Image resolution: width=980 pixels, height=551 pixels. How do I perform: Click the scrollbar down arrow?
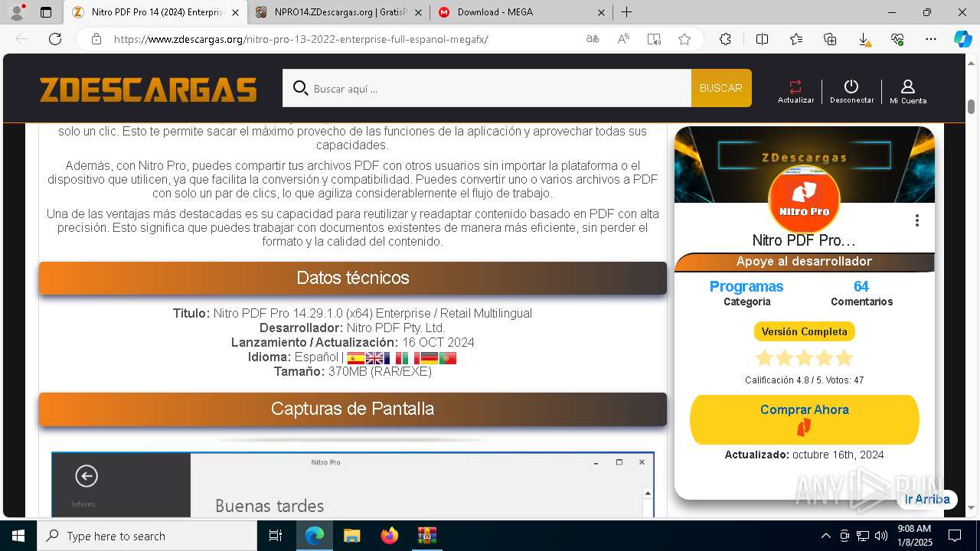coord(971,507)
